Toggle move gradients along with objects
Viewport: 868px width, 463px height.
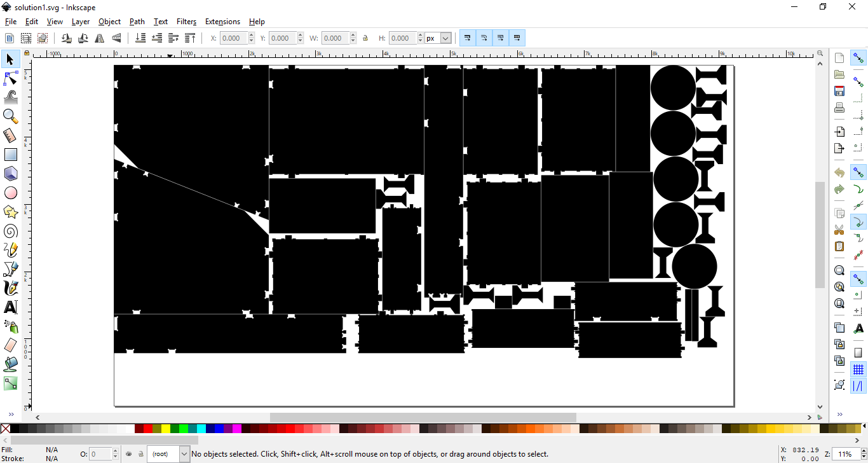coord(501,38)
